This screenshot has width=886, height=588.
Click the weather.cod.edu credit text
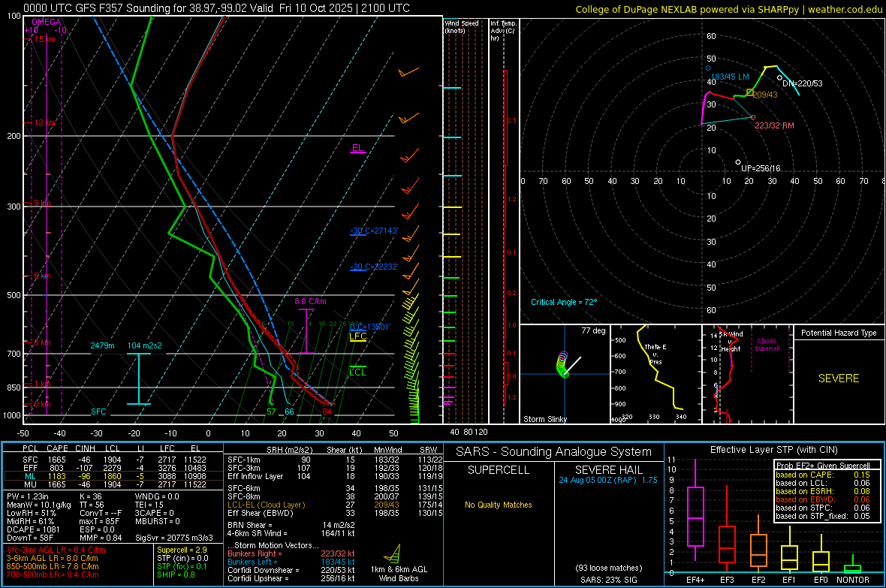(845, 10)
